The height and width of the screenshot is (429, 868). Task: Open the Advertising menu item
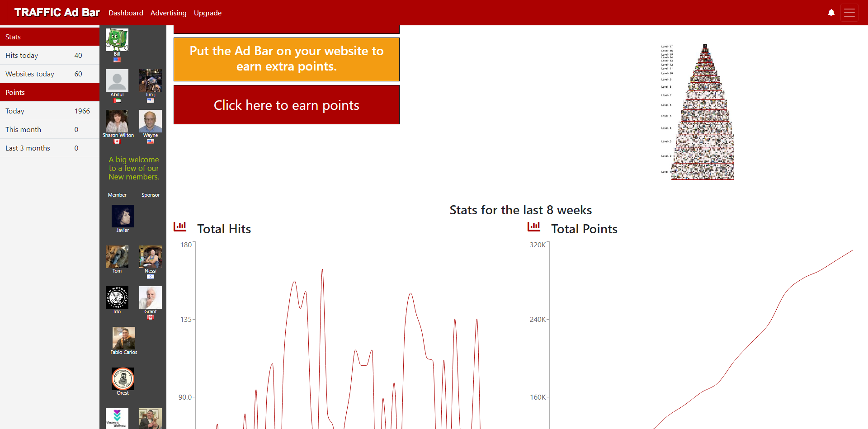coord(169,13)
